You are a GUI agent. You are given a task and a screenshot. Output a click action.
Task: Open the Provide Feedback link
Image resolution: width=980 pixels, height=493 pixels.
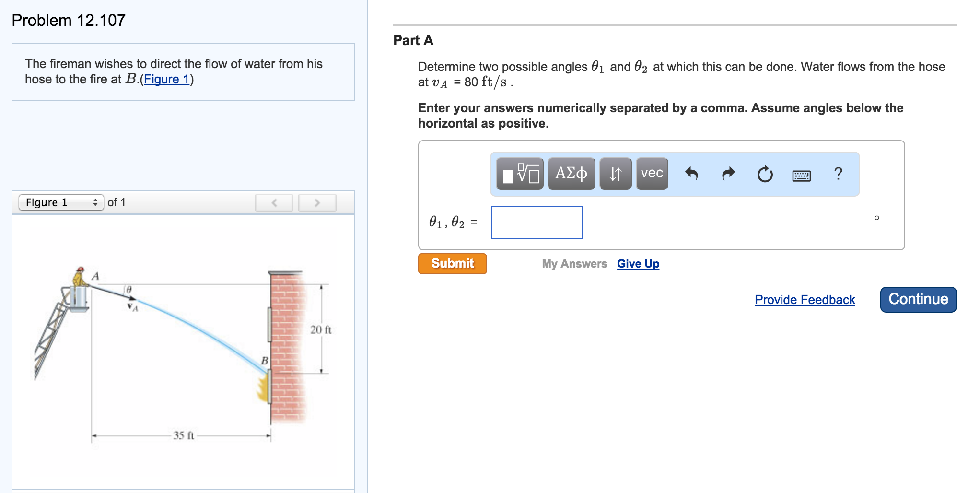pyautogui.click(x=805, y=299)
